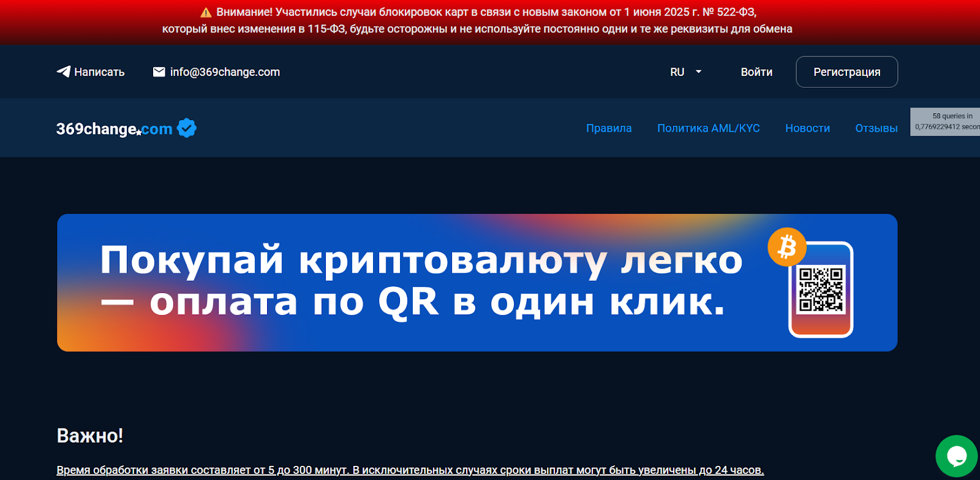Expand the RU language dropdown
Image resolution: width=980 pixels, height=480 pixels.
[677, 72]
